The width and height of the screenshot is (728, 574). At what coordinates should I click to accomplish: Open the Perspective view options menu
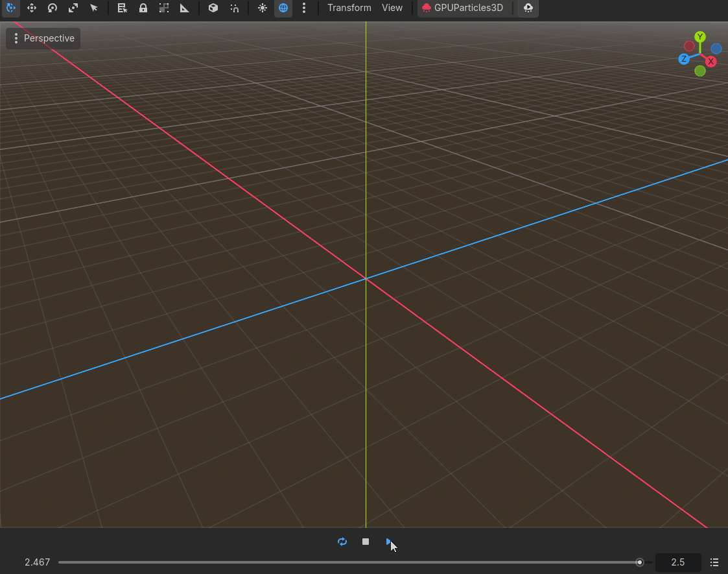[43, 38]
